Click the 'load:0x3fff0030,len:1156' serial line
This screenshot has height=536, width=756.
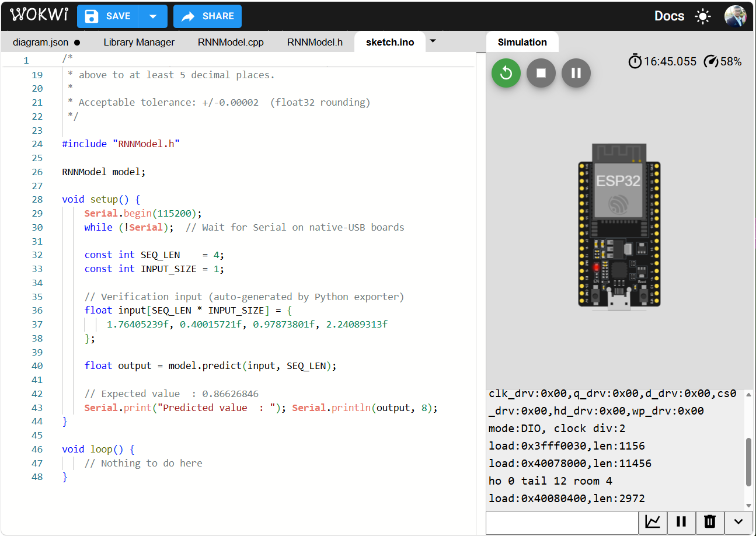pyautogui.click(x=567, y=446)
